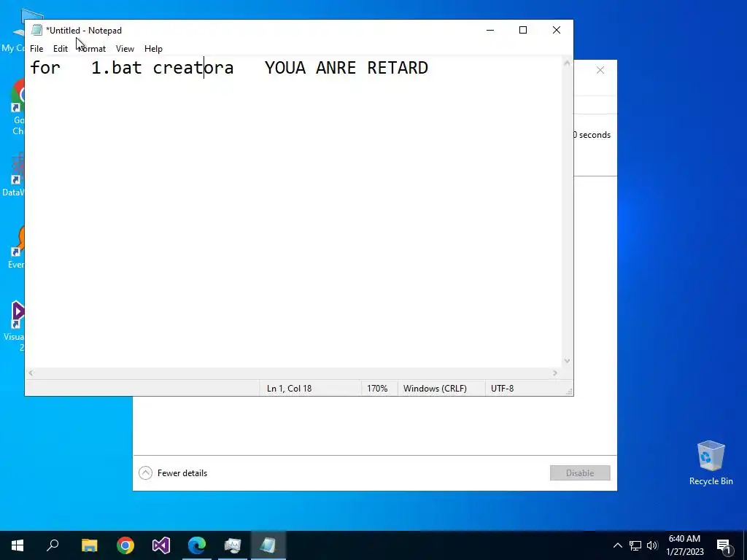
Task: Click the horizontal scrollbar right arrow in Notepad
Action: pos(555,373)
